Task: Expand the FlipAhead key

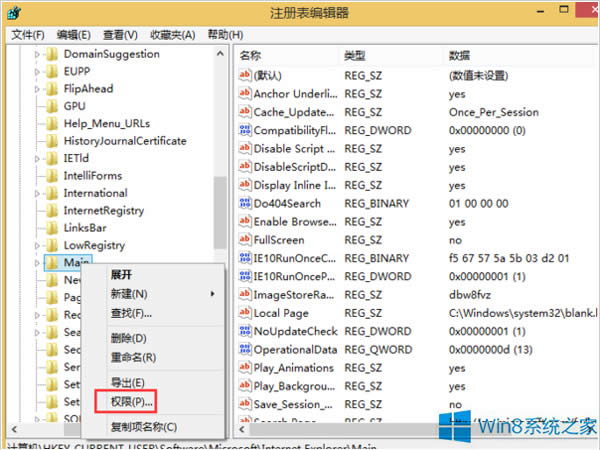Action: pyautogui.click(x=37, y=89)
